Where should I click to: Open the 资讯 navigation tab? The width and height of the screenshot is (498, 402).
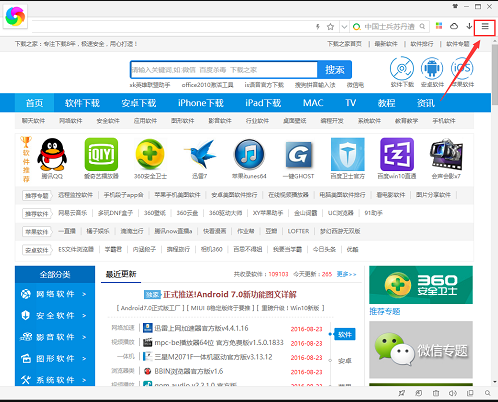point(426,103)
